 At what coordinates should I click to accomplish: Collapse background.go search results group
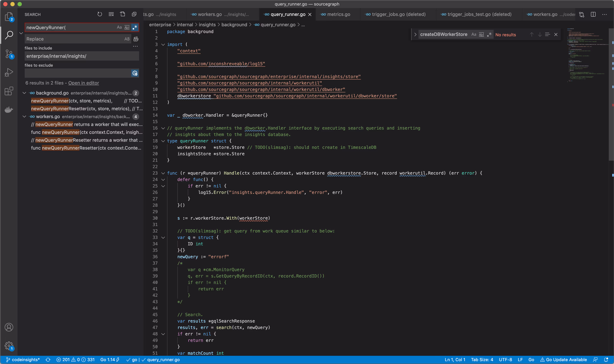[x=24, y=93]
